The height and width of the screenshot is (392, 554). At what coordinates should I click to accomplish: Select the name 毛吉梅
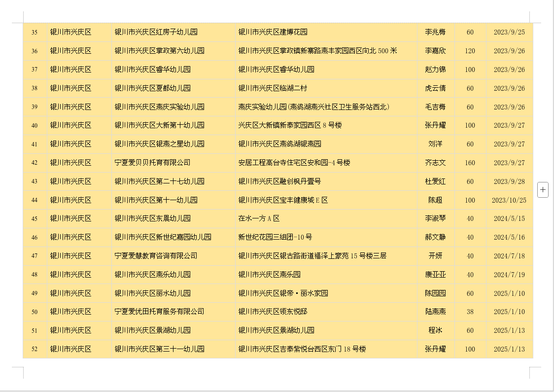[x=435, y=107]
